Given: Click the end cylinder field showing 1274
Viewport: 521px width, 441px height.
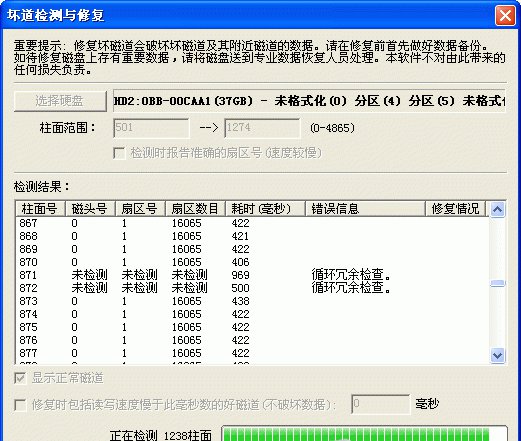Looking at the screenshot, I should pyautogui.click(x=262, y=128).
